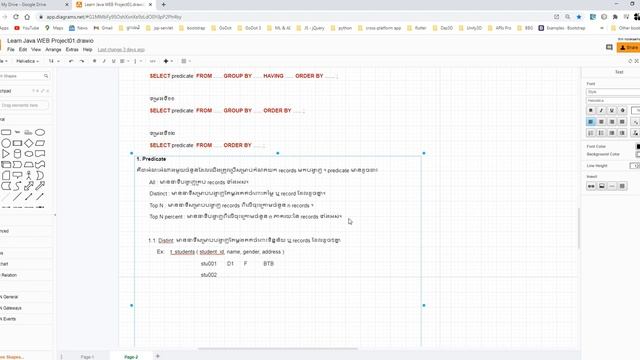The image size is (640, 360).
Task: Select the diamond shape in shapes palette
Action: 29,143
